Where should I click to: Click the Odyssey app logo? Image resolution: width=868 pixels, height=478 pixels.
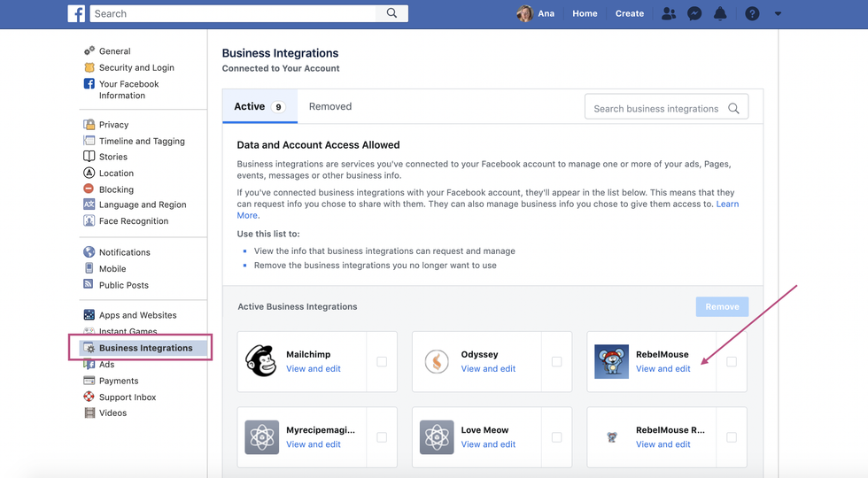436,361
